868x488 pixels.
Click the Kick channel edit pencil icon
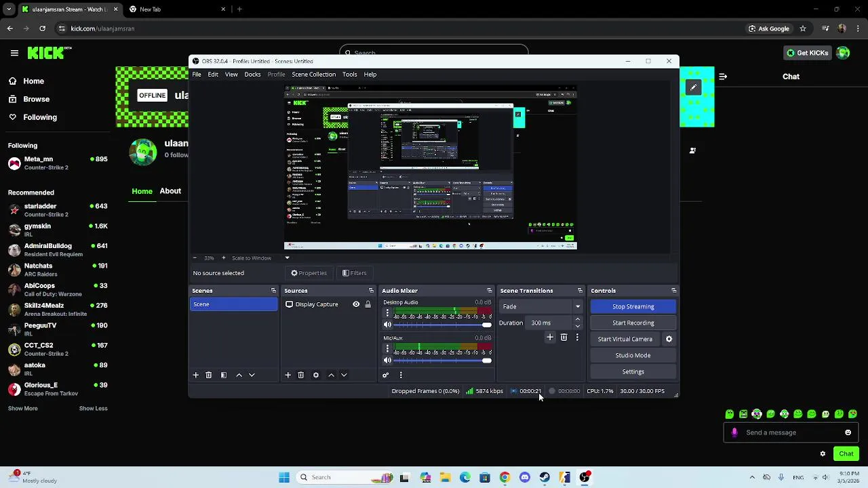[x=693, y=87]
